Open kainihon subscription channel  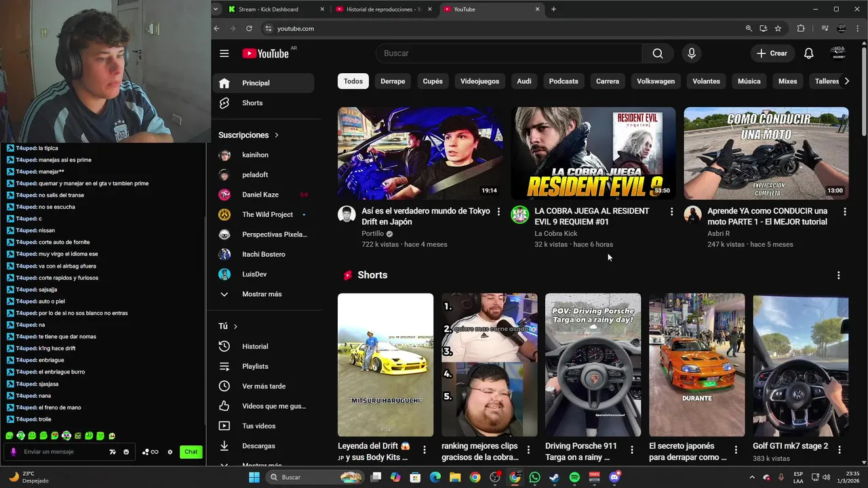coord(263,155)
